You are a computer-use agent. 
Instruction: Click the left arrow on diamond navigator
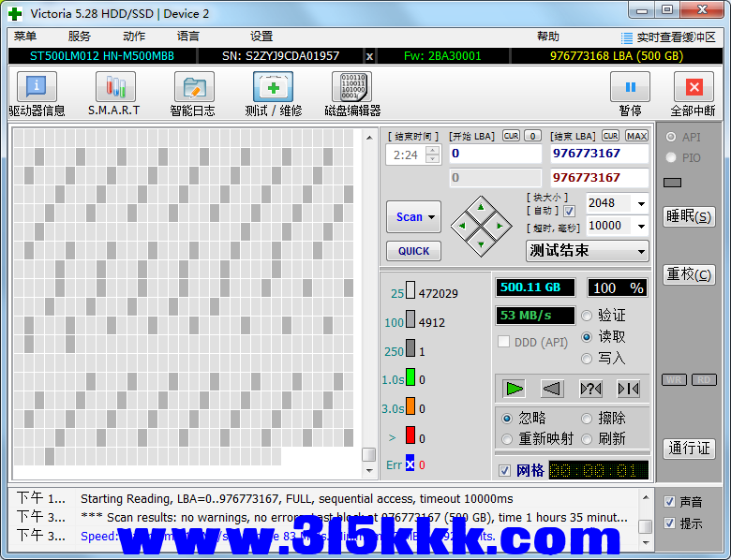(462, 226)
